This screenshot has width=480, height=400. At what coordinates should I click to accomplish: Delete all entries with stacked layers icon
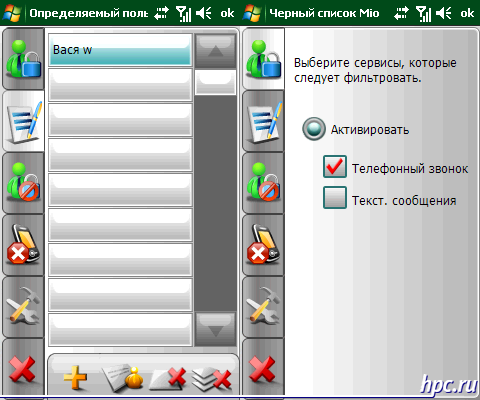tap(211, 379)
